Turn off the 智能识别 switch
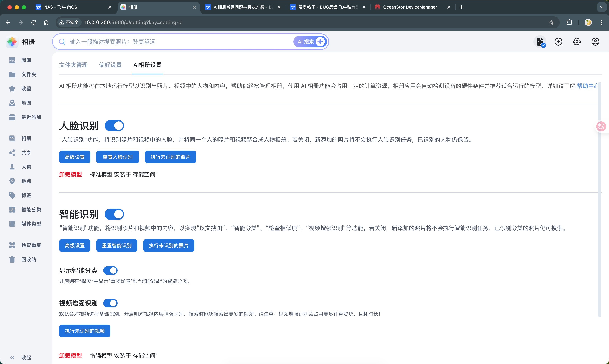This screenshot has height=364, width=609. click(114, 214)
